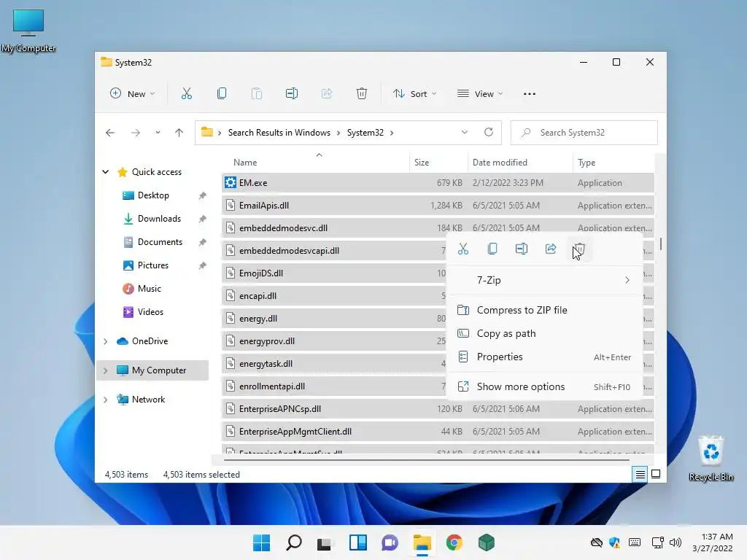Screen dimensions: 747x560
Task: Click Cut icon in the context menu
Action: (463, 249)
